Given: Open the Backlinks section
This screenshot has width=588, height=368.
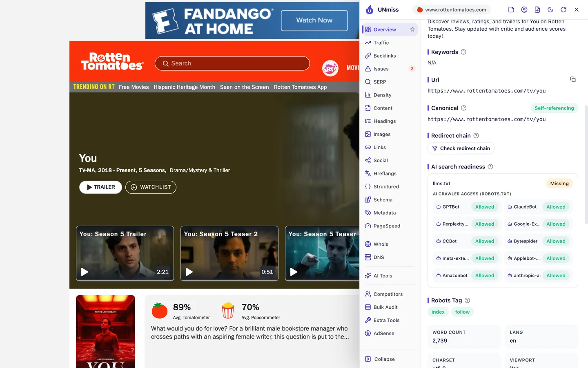Looking at the screenshot, I should point(390,56).
